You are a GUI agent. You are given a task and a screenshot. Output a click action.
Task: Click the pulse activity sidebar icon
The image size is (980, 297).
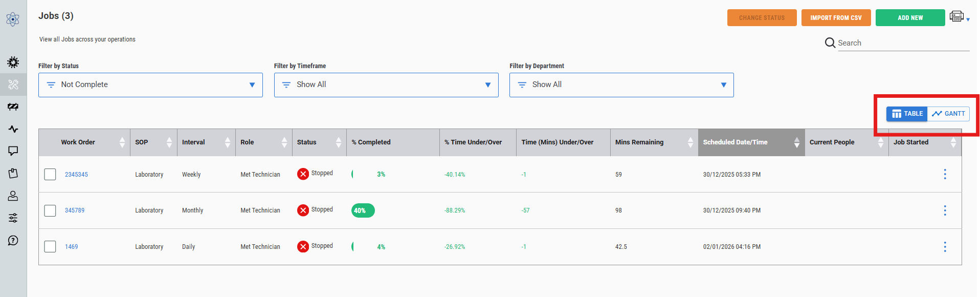tap(13, 129)
